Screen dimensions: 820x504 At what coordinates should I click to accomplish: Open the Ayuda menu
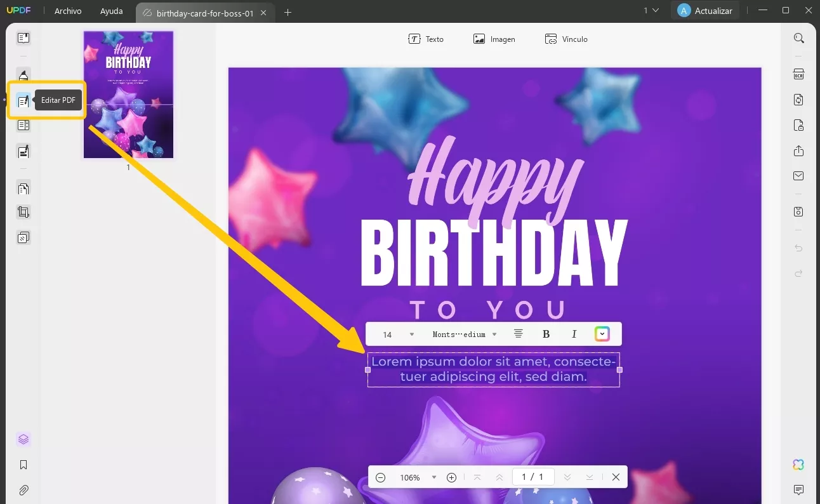pyautogui.click(x=112, y=11)
